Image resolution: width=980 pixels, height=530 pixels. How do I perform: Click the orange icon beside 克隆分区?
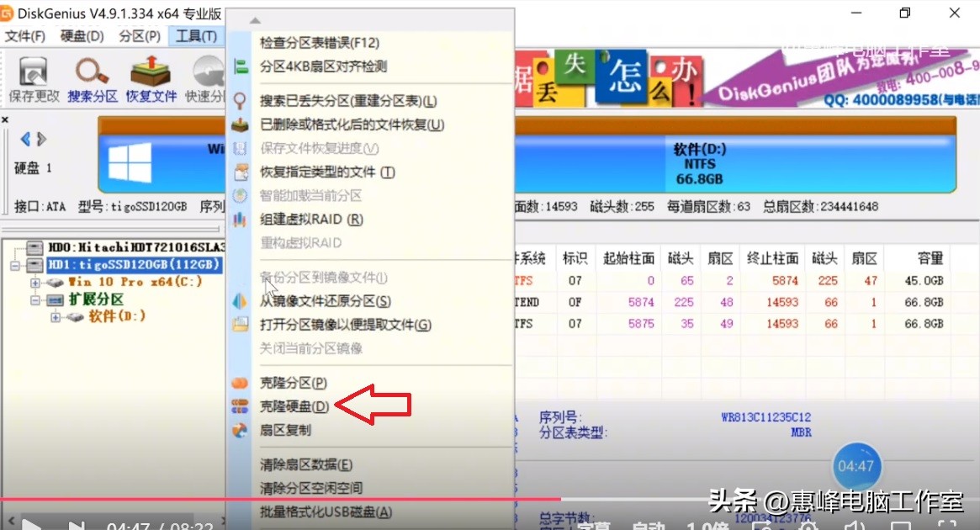coord(240,383)
